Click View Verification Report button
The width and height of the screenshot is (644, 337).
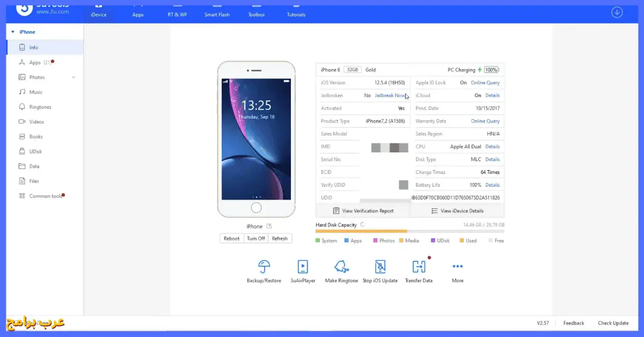pos(363,211)
